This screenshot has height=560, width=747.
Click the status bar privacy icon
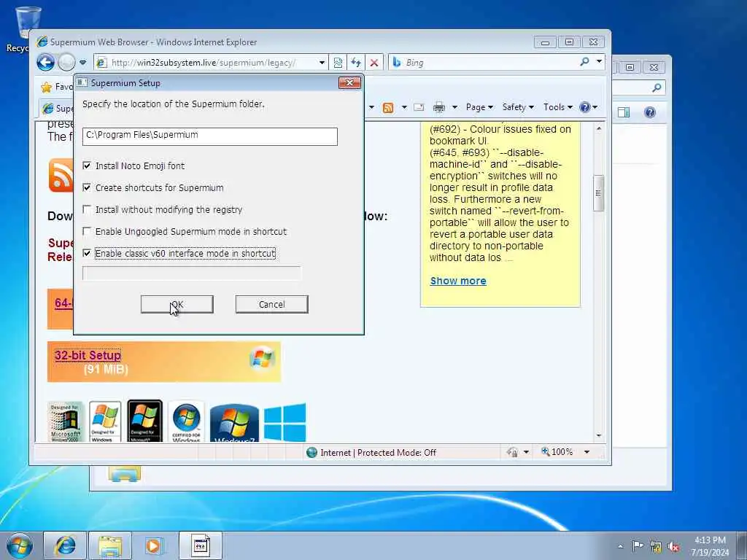click(x=512, y=452)
